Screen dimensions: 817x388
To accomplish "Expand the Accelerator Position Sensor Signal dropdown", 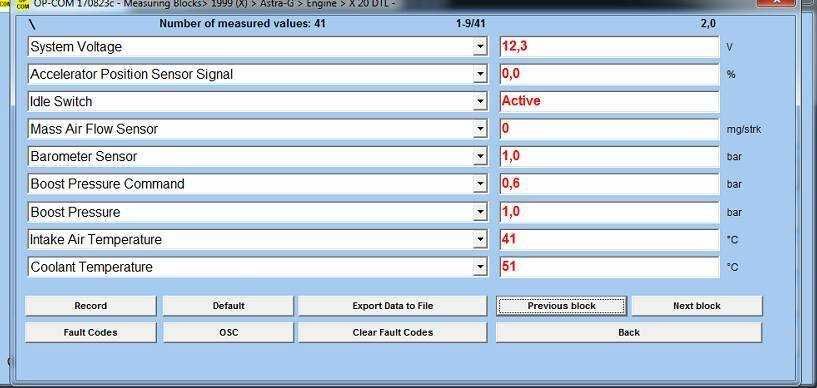I will coord(480,74).
